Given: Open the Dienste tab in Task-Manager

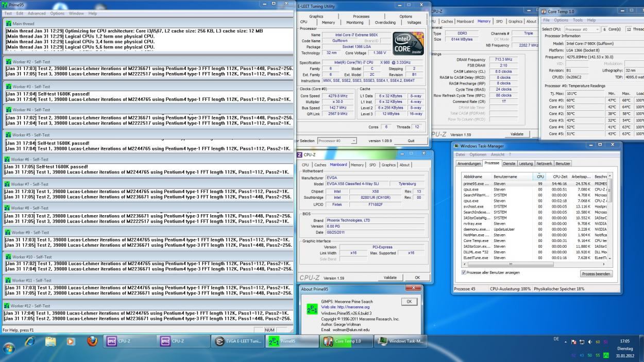Looking at the screenshot, I should (509, 164).
